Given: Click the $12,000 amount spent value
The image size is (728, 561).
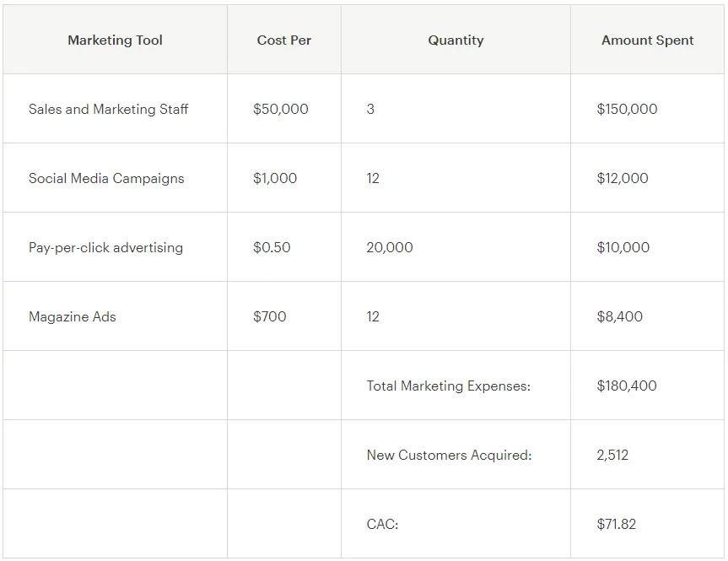Looking at the screenshot, I should tap(623, 179).
